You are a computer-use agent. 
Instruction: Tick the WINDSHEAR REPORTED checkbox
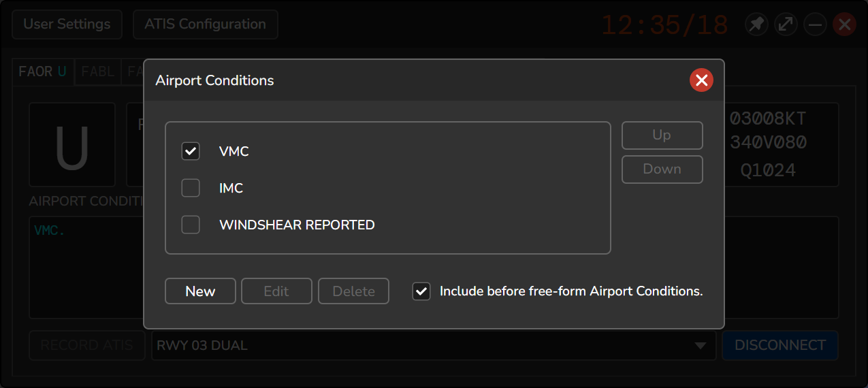[x=191, y=225]
